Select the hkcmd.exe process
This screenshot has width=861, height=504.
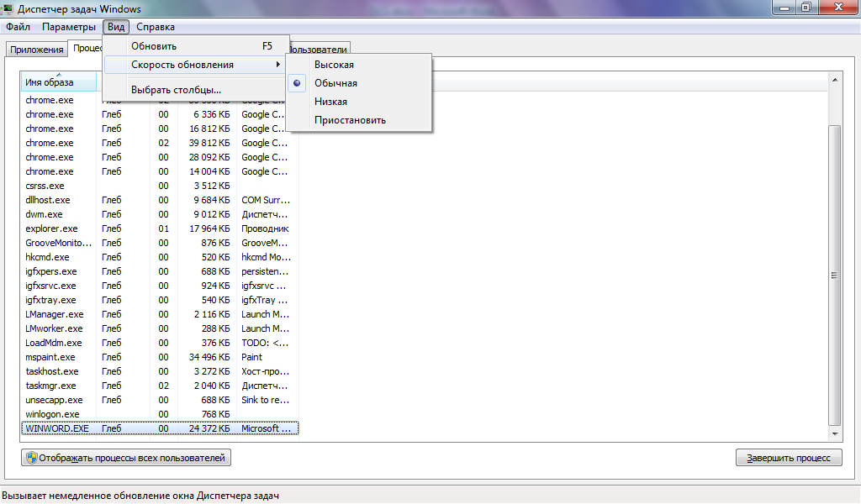click(x=160, y=257)
